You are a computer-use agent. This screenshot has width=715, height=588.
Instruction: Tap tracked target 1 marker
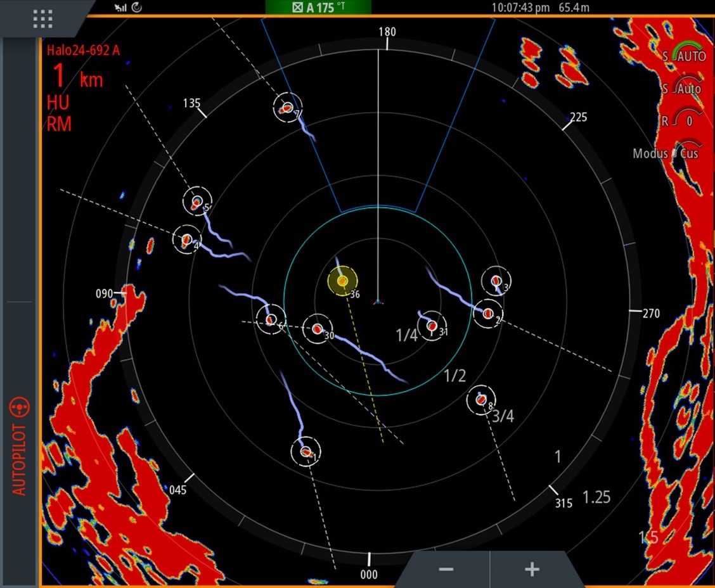point(306,452)
